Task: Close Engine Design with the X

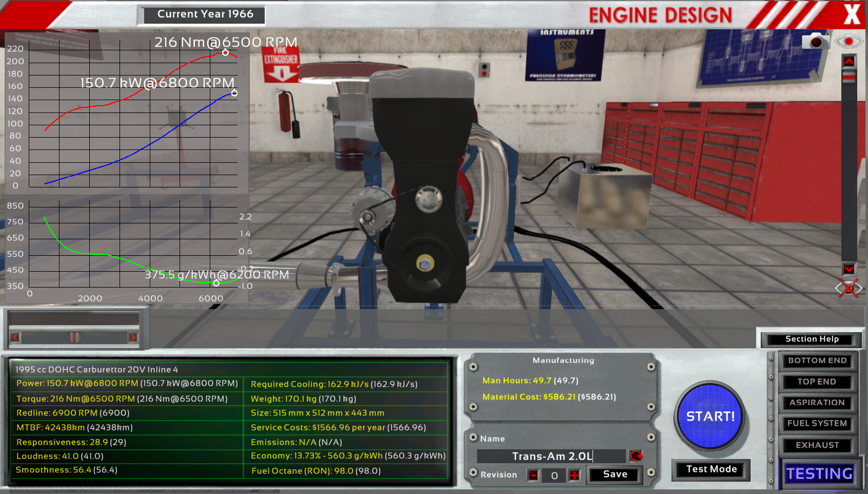Action: (x=852, y=14)
